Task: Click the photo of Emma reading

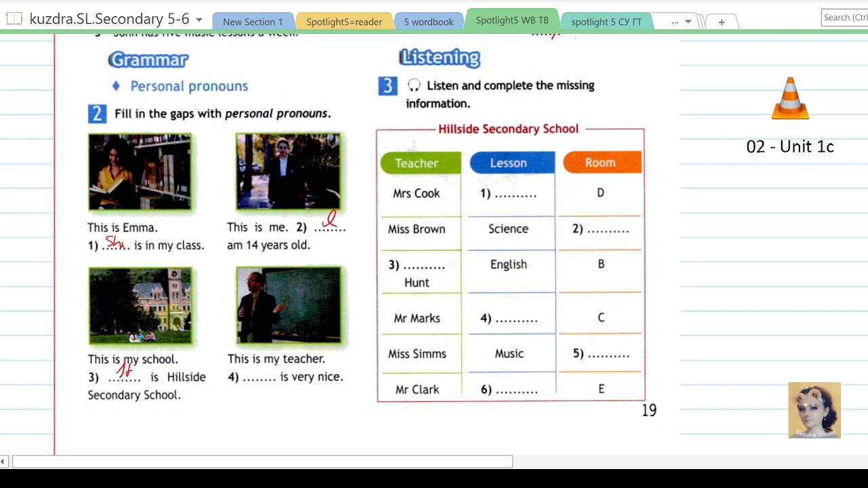Action: [x=140, y=172]
